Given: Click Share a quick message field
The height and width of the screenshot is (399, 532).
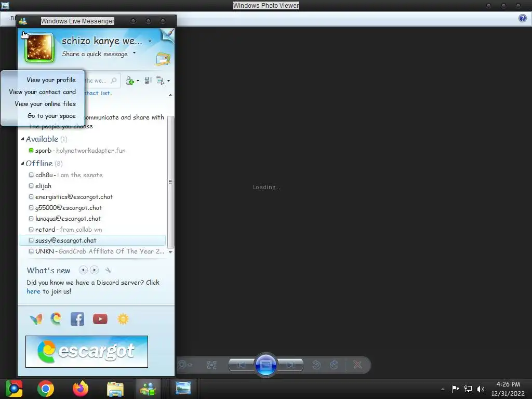Looking at the screenshot, I should [95, 54].
